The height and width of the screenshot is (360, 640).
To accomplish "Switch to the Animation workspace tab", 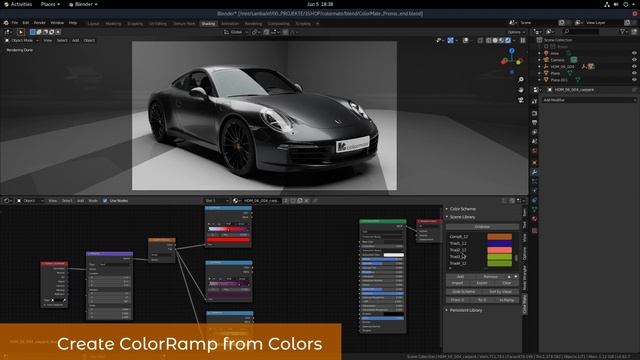I will [230, 24].
